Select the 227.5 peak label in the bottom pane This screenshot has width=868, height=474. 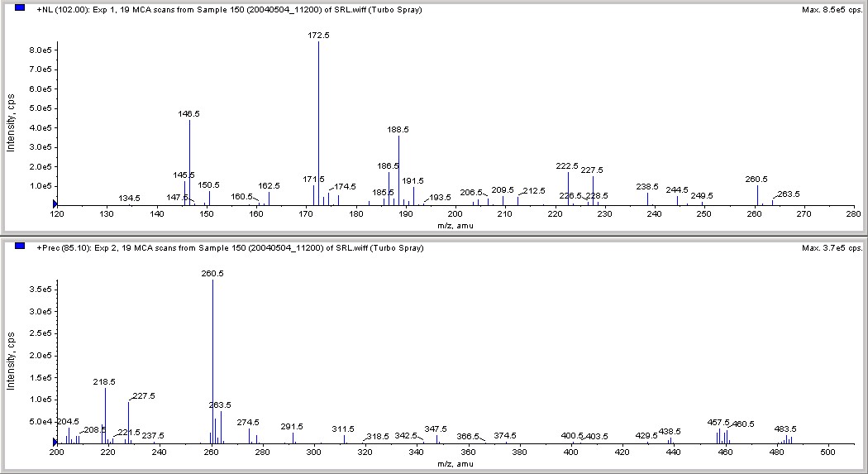[x=144, y=396]
